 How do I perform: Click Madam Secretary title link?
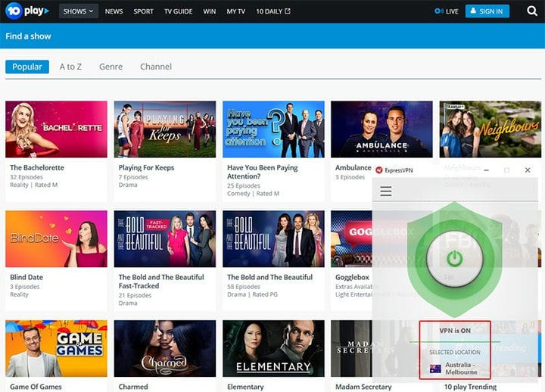click(363, 387)
